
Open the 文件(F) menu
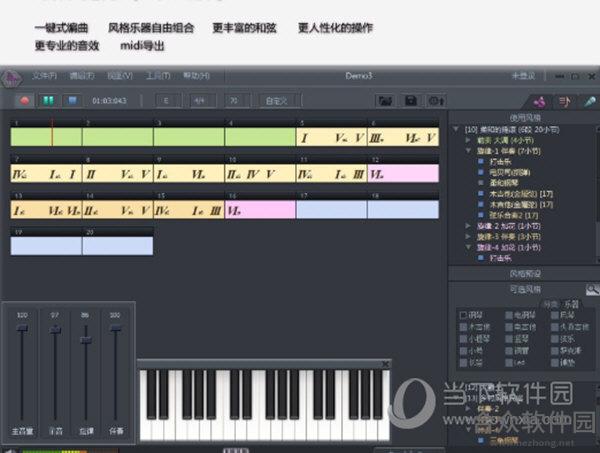(x=44, y=76)
